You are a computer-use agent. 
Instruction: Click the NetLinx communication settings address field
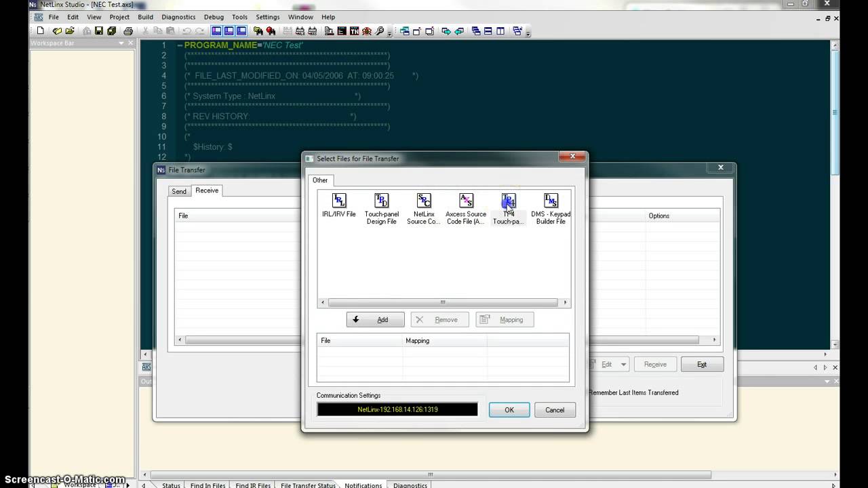397,409
